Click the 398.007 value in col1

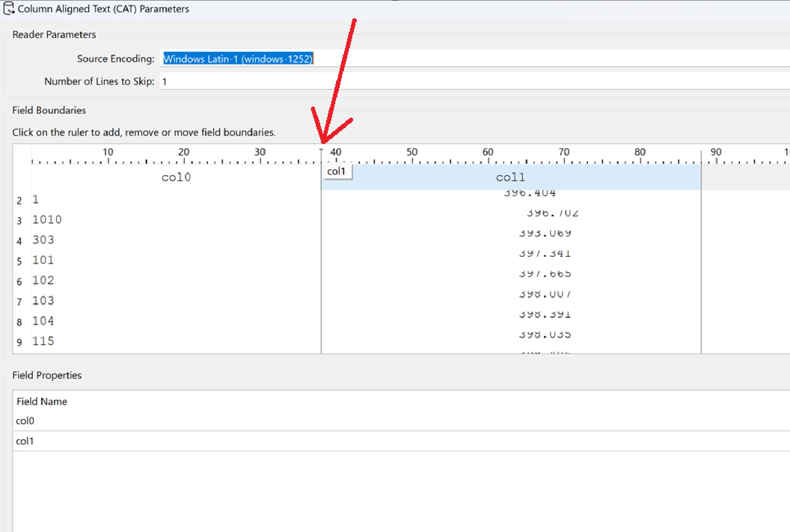click(545, 294)
